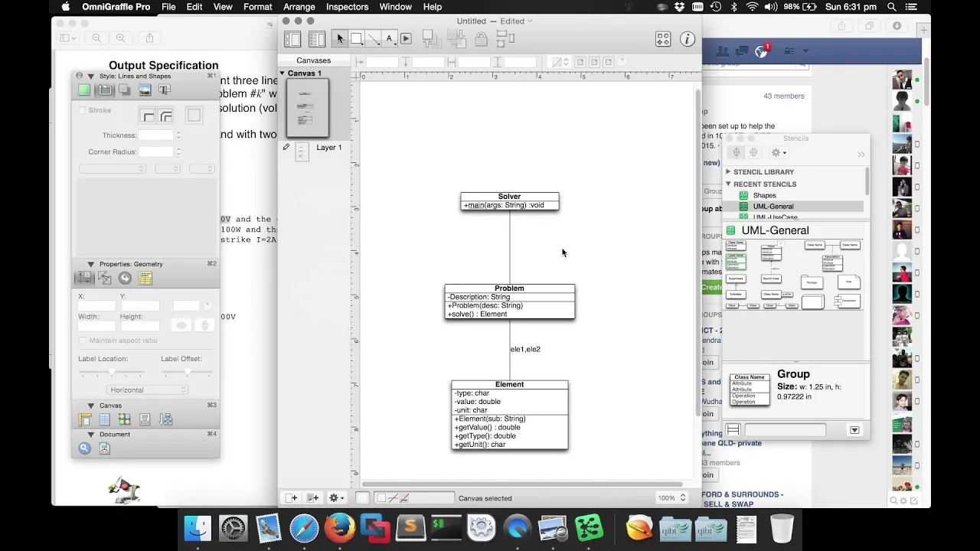Open the 100% zoom level dropdown

(671, 498)
